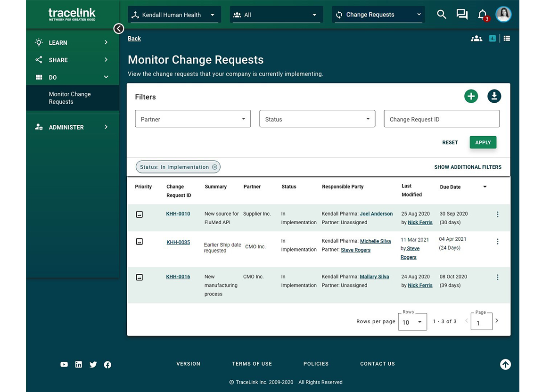Click the Priority column header
The height and width of the screenshot is (392, 534).
click(143, 187)
